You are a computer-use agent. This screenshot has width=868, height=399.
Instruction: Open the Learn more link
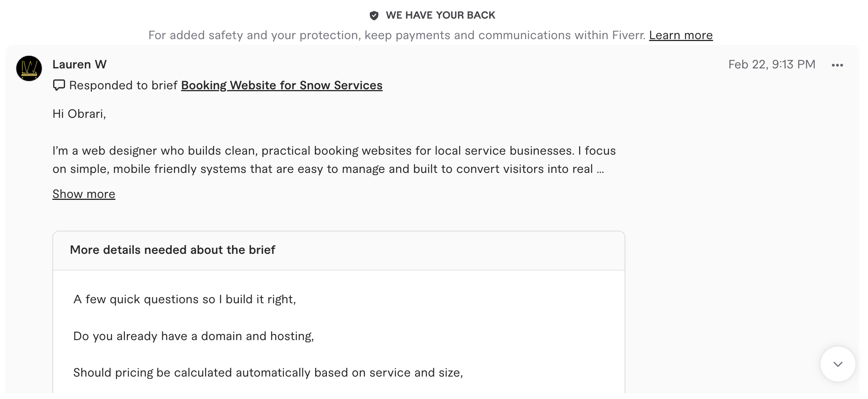pyautogui.click(x=681, y=35)
